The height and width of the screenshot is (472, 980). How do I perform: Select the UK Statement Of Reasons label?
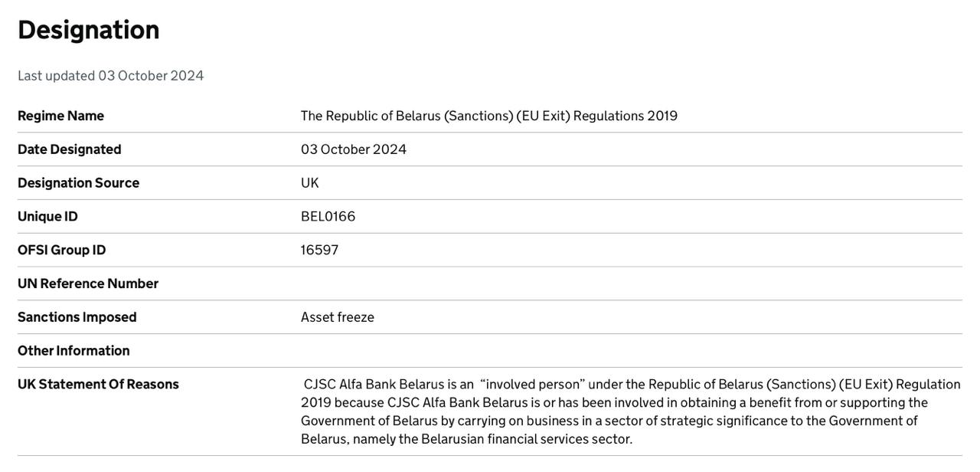[x=98, y=385]
